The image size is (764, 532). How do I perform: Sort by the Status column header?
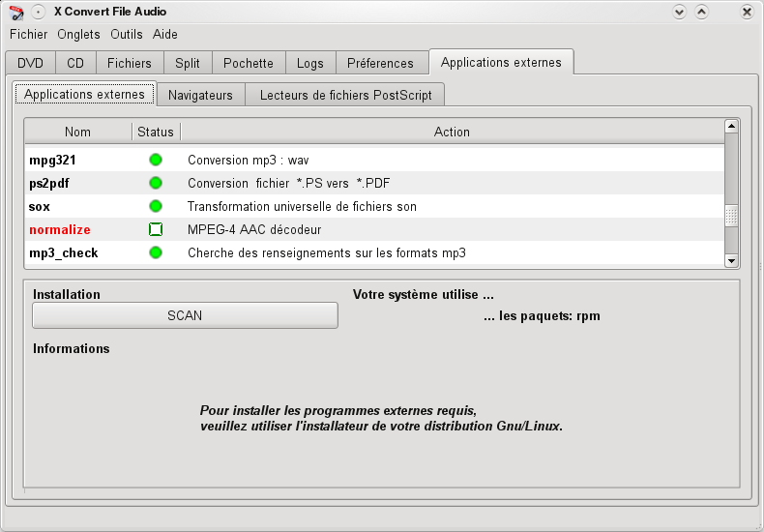[x=156, y=132]
